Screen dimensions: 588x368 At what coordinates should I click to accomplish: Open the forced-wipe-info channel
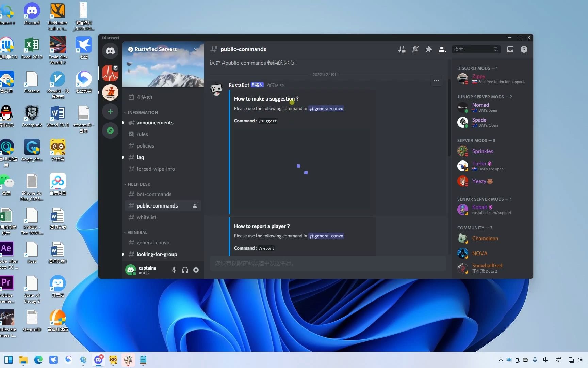pos(163,169)
